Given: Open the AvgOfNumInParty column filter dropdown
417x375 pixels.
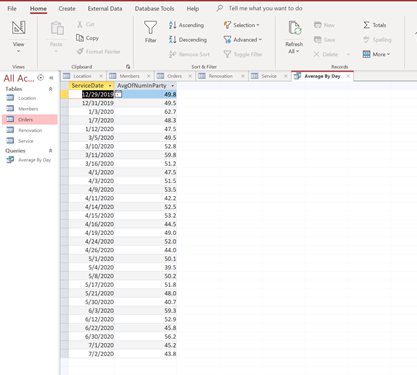Looking at the screenshot, I should pyautogui.click(x=173, y=86).
